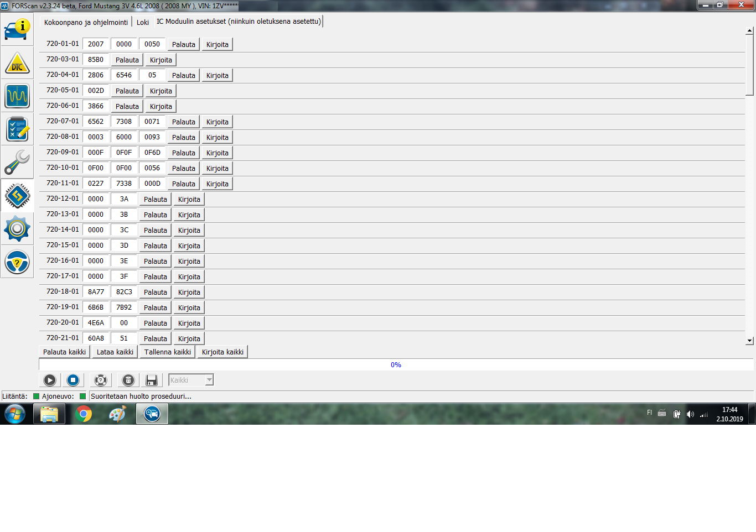The image size is (756, 532).
Task: Open the wrench service procedures section
Action: point(17,163)
